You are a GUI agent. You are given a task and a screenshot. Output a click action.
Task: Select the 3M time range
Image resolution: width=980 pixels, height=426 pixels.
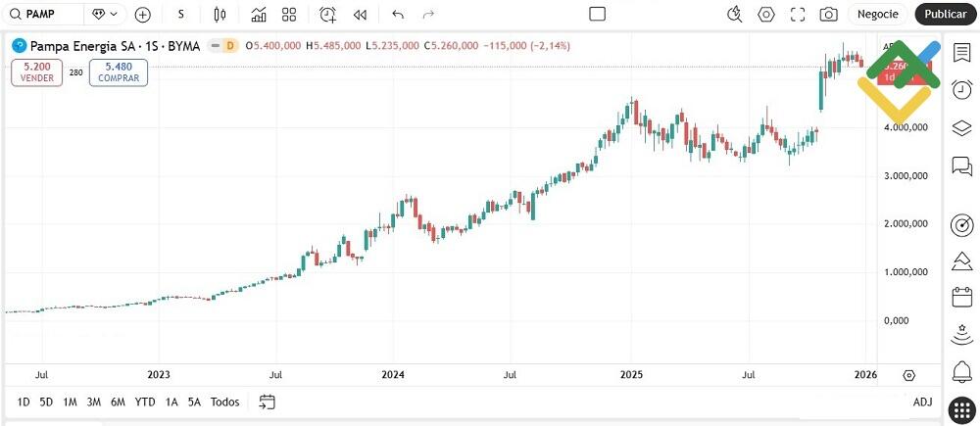(x=94, y=402)
